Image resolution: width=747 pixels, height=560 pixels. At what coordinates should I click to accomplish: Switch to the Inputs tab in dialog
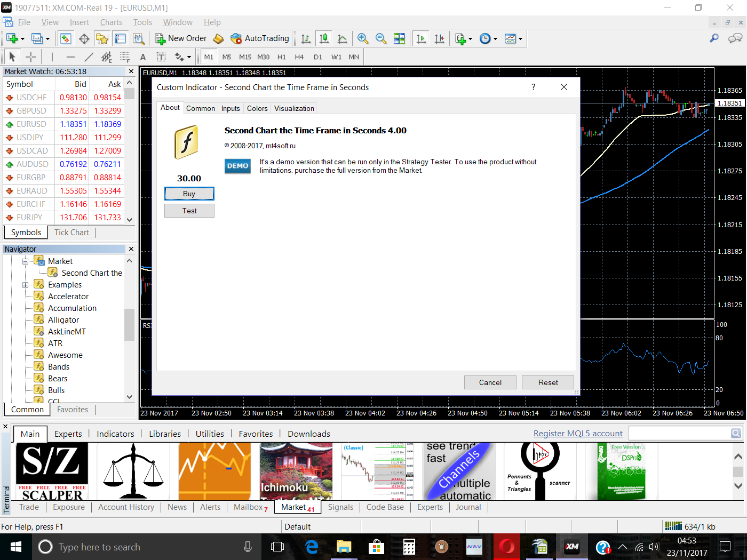(x=231, y=108)
